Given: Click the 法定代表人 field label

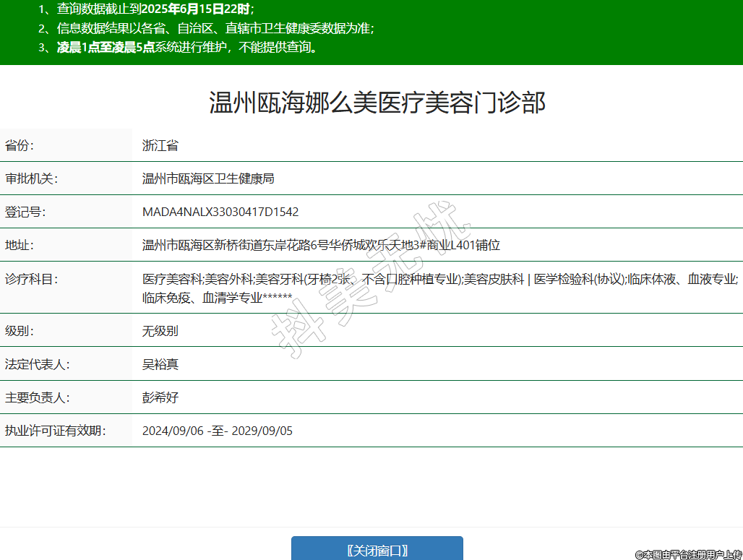Looking at the screenshot, I should pyautogui.click(x=37, y=364).
